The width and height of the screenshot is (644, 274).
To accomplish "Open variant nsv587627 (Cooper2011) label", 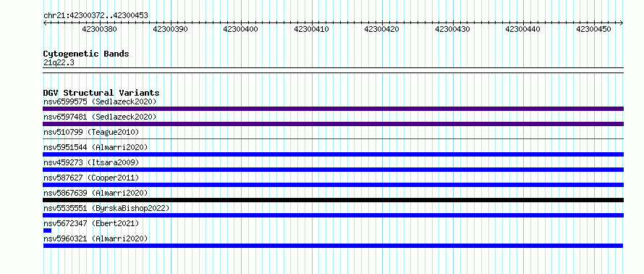I will (x=91, y=178).
